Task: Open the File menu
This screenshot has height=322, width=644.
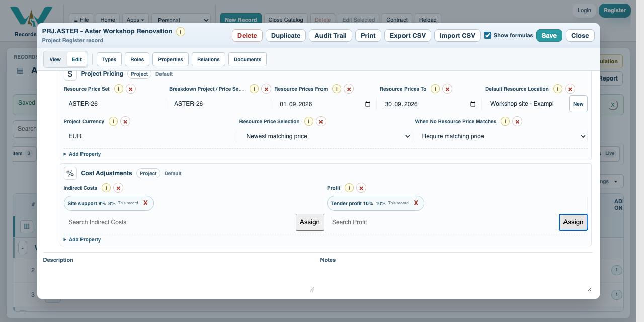Action: 81,20
